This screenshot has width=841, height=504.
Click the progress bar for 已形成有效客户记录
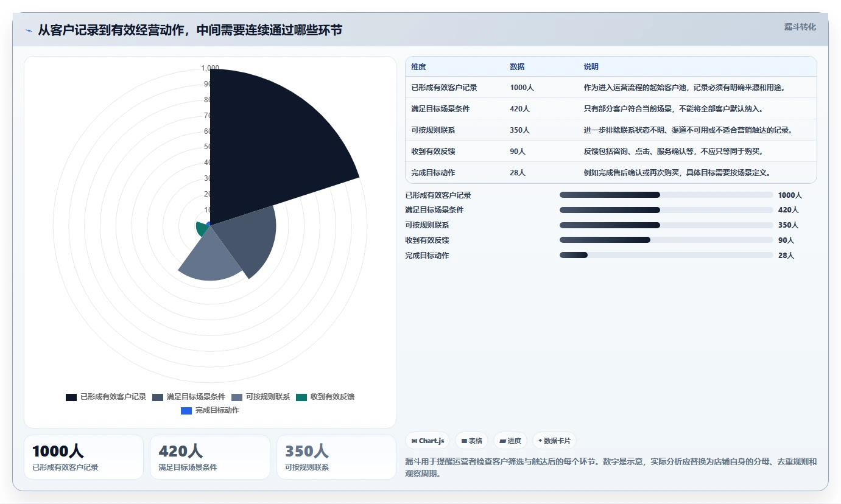click(666, 195)
